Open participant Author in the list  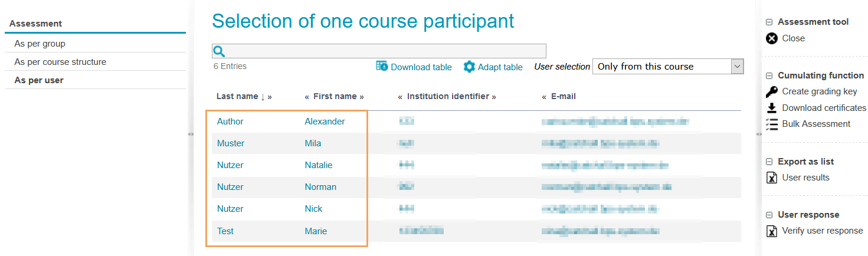(x=230, y=122)
